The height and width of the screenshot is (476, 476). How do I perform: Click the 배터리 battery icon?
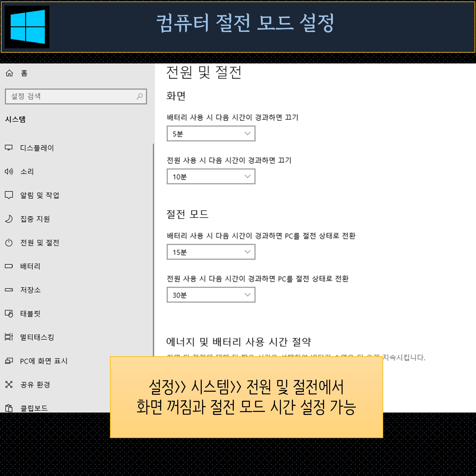[x=9, y=266]
